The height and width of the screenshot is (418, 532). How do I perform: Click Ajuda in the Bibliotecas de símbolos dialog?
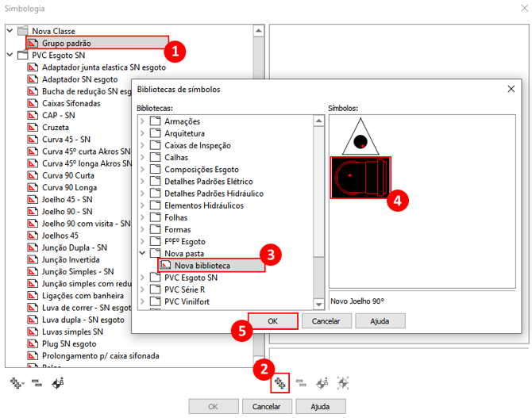point(380,321)
